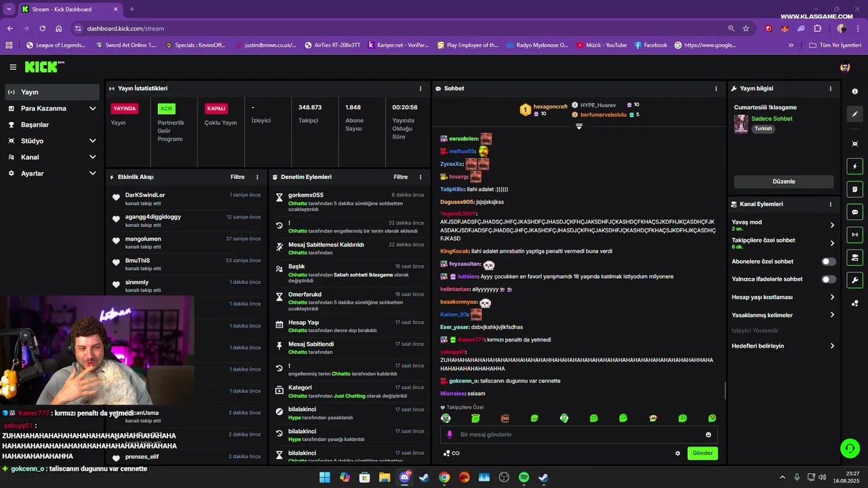Click the purple microphone icon in chat input
The width and height of the screenshot is (868, 488).
click(450, 434)
